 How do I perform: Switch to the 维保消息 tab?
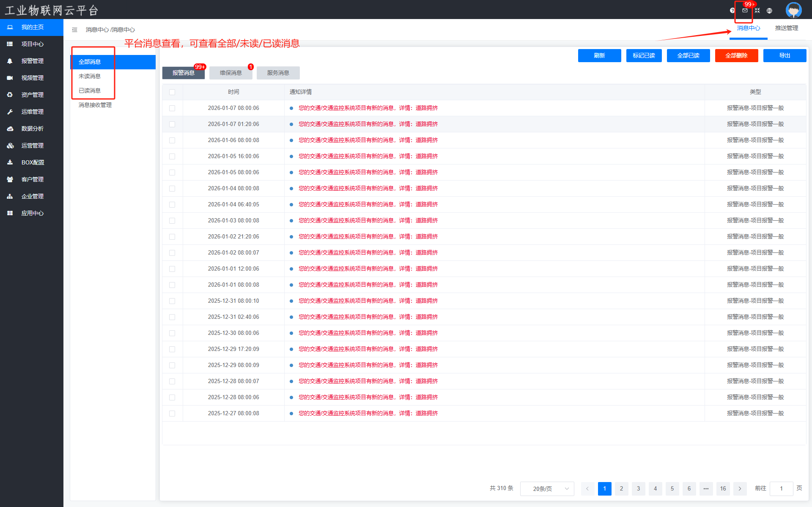tap(231, 73)
